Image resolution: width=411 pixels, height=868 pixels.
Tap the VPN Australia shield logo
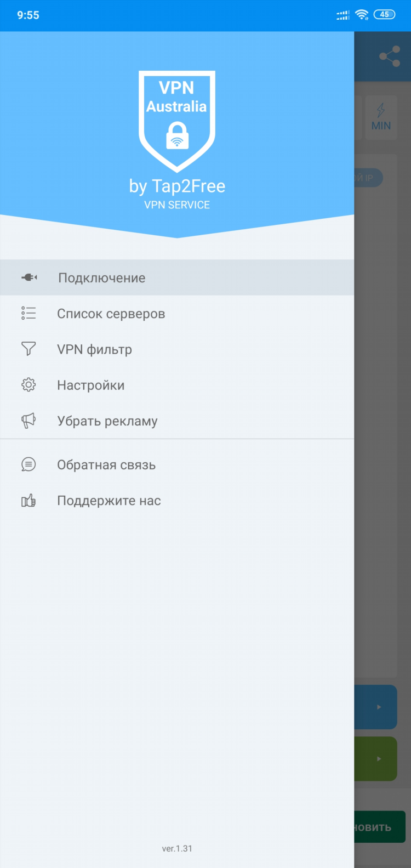click(x=176, y=121)
